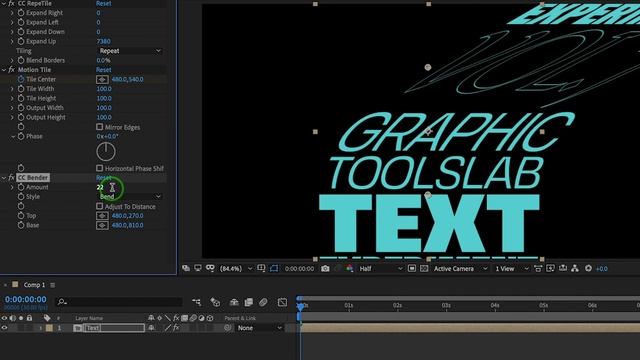Screen dimensions: 640x360
Task: Select the Comp 1 timeline tab
Action: tap(34, 285)
